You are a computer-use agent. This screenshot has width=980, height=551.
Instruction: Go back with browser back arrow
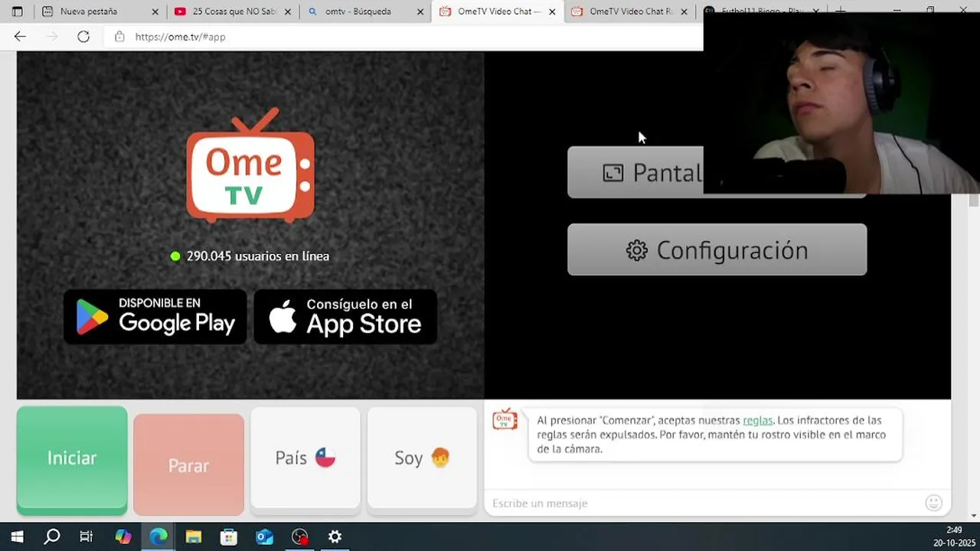point(20,37)
